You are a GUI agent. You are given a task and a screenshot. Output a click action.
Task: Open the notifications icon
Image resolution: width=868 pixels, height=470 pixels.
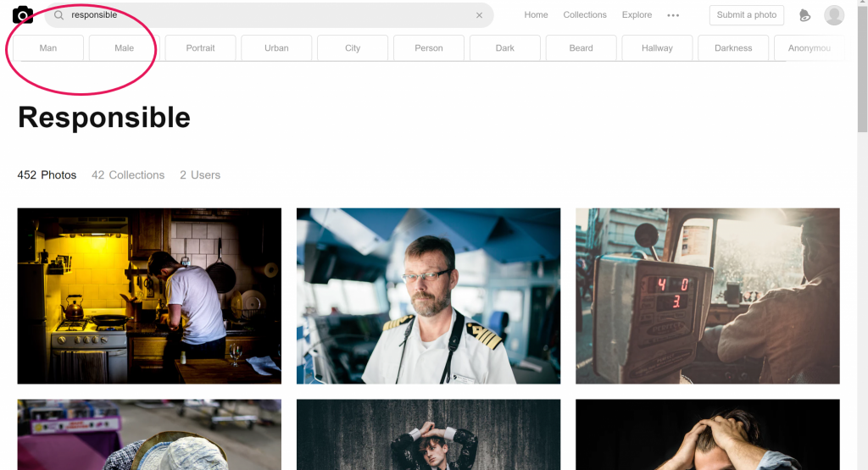click(x=804, y=15)
